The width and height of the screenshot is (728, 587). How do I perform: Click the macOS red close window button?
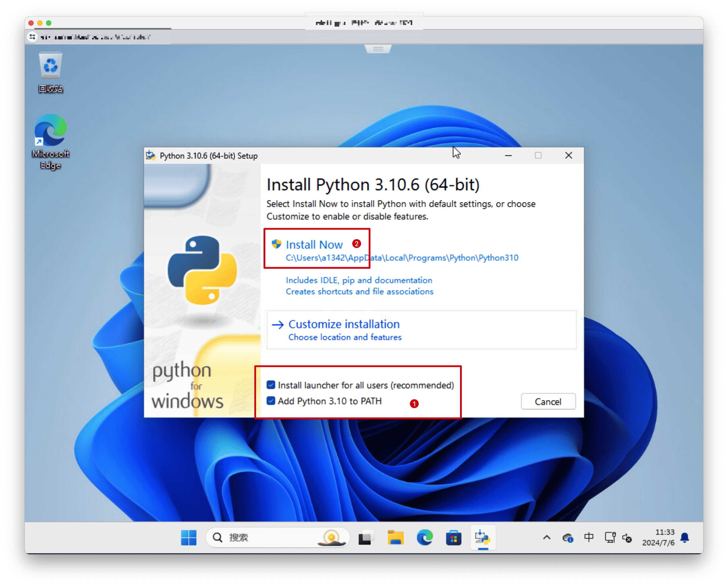pos(31,23)
